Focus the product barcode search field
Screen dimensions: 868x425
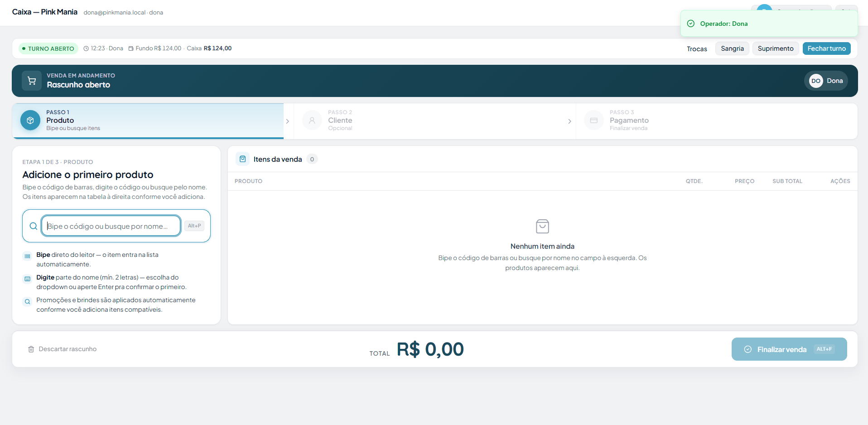pyautogui.click(x=111, y=226)
